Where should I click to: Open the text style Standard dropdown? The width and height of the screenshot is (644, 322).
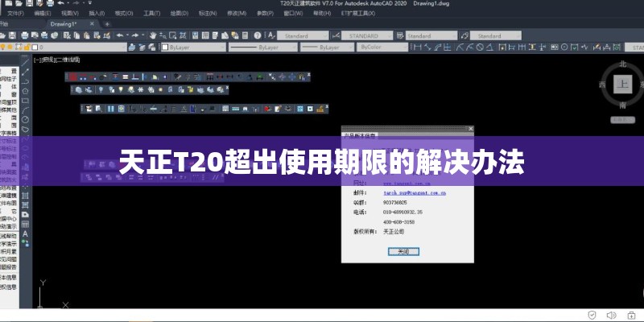point(303,35)
